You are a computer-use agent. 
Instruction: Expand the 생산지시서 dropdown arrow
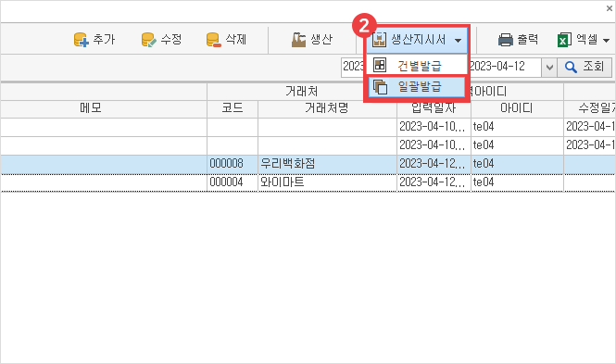click(x=459, y=41)
